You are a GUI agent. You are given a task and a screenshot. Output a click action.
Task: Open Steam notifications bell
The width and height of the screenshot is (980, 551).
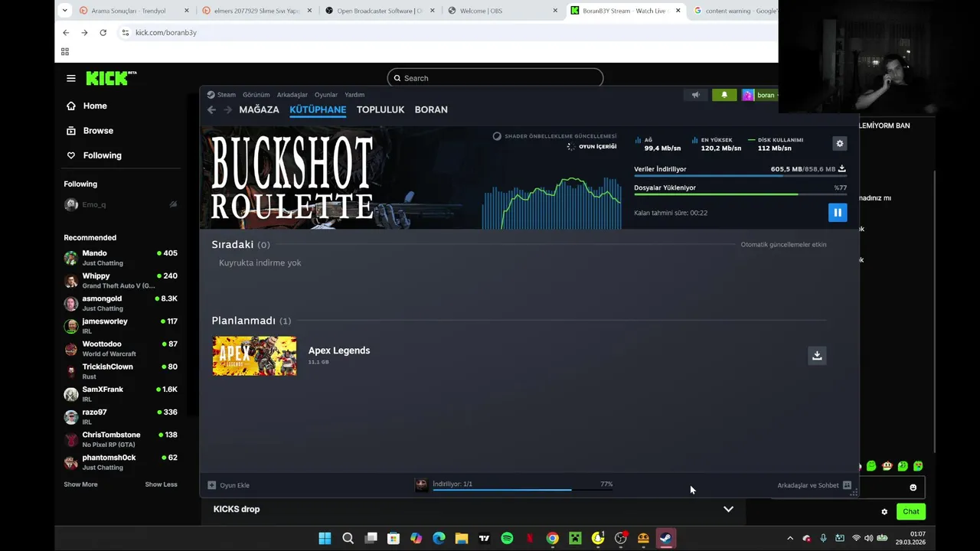click(724, 95)
